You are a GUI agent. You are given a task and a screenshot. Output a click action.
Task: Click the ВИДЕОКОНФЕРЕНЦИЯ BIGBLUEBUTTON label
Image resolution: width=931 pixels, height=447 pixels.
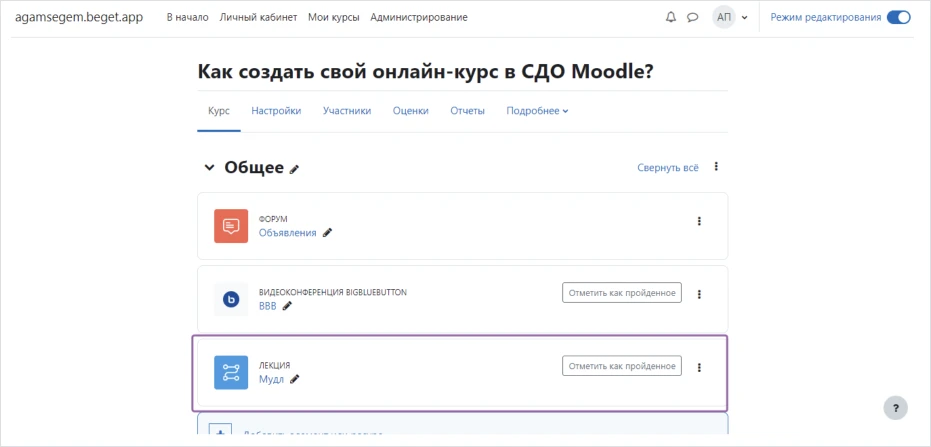(x=333, y=293)
